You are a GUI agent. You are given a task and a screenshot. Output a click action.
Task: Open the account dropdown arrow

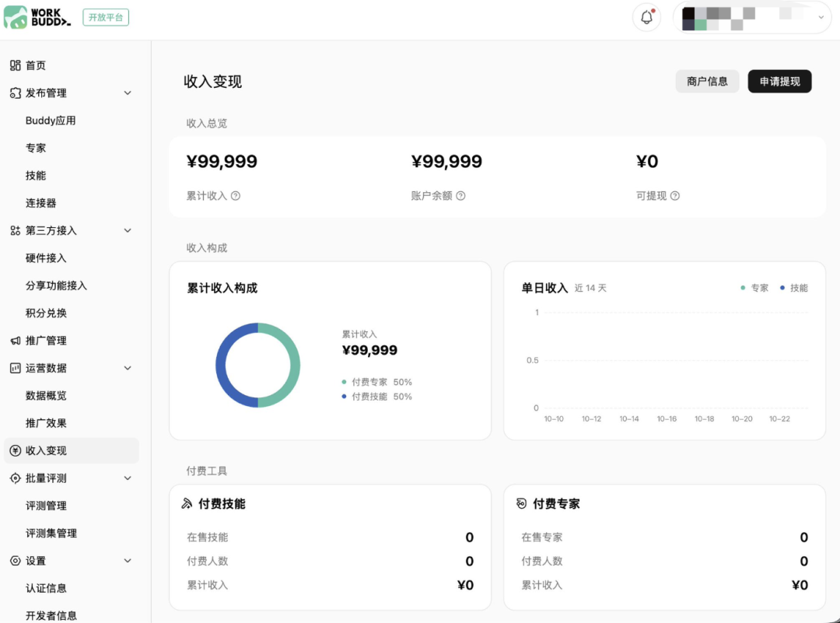pyautogui.click(x=821, y=17)
